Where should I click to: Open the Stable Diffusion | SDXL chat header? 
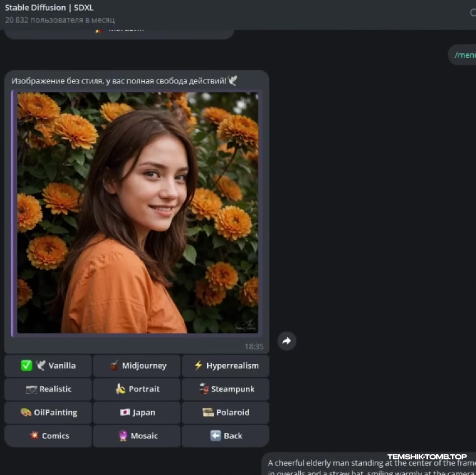pyautogui.click(x=49, y=8)
